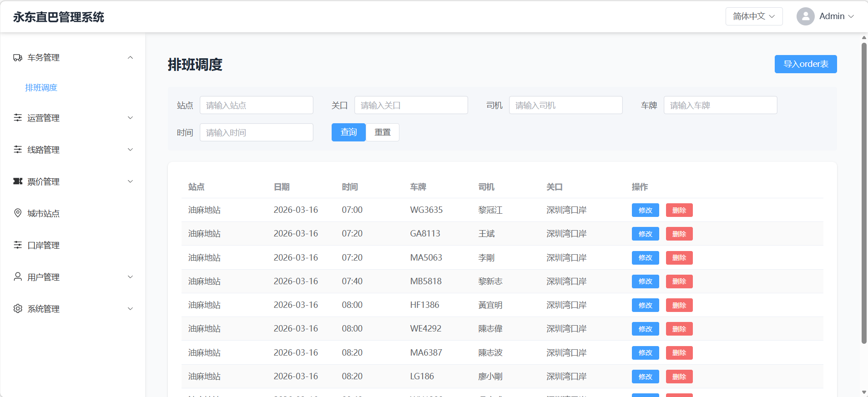The height and width of the screenshot is (397, 868).
Task: Select the 排班调度 submenu item
Action: [x=41, y=88]
